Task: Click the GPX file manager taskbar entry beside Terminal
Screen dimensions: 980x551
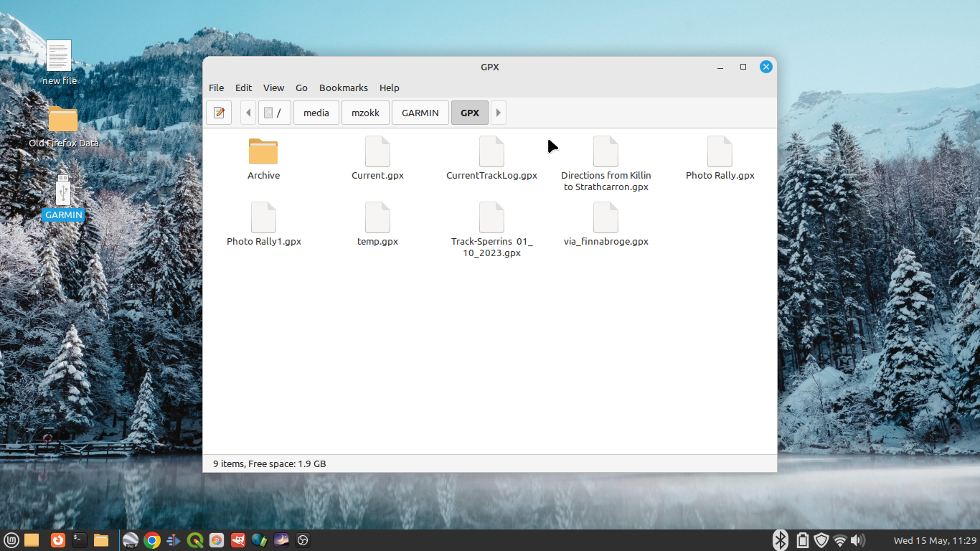Action: pyautogui.click(x=101, y=540)
